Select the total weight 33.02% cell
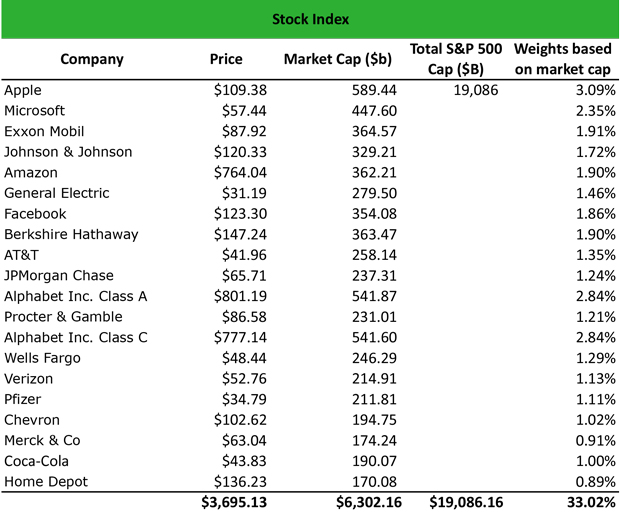 point(588,503)
